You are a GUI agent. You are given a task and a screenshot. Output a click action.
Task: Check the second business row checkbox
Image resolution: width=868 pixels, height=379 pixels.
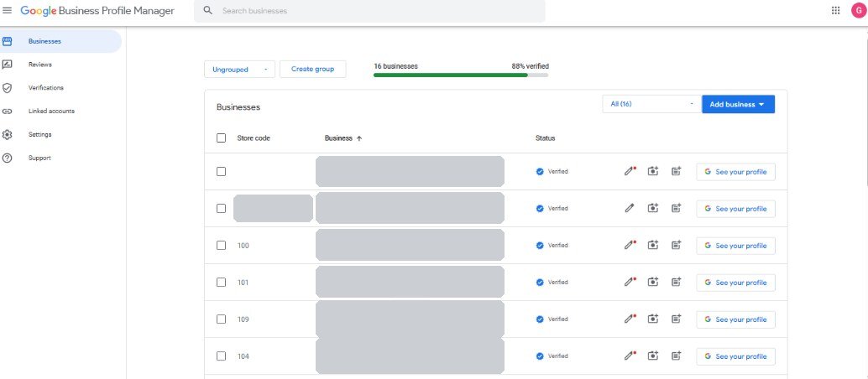click(221, 209)
